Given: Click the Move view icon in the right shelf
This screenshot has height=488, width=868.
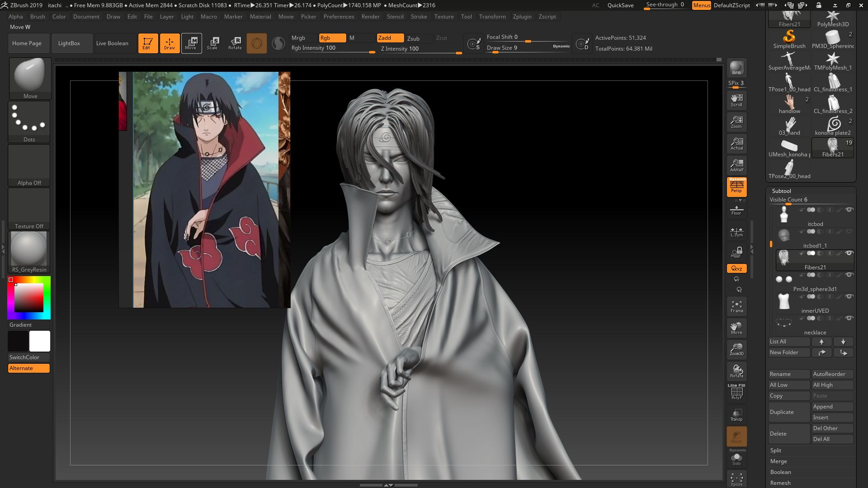Looking at the screenshot, I should [x=736, y=328].
